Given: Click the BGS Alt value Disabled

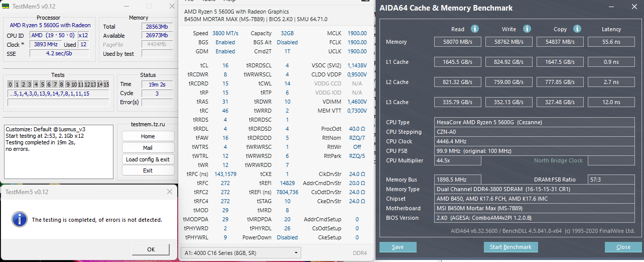Looking at the screenshot, I should [287, 42].
